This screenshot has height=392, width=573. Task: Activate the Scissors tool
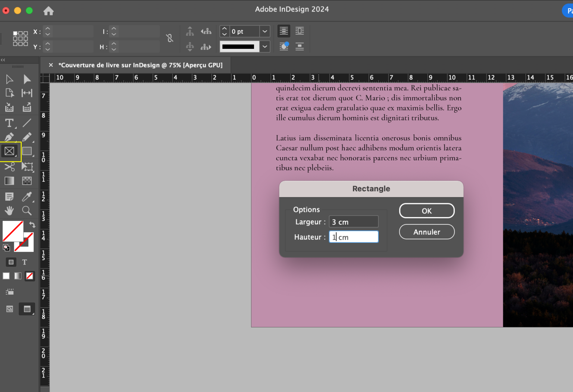tap(9, 166)
